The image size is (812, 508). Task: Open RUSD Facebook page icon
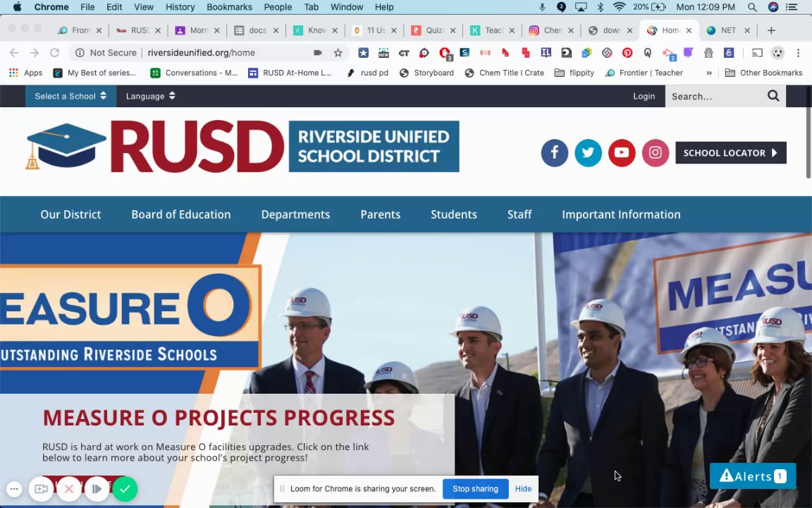(x=554, y=153)
